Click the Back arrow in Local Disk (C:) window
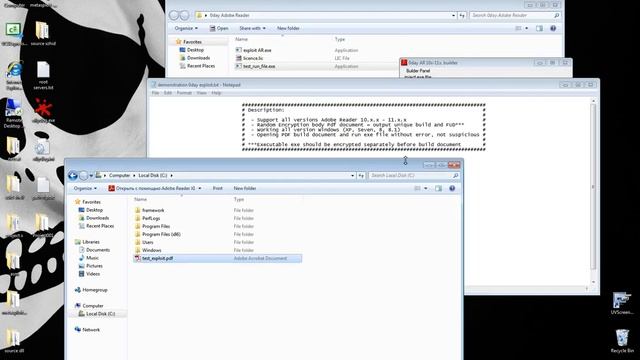Screen dimensions: 640x360 (73, 176)
